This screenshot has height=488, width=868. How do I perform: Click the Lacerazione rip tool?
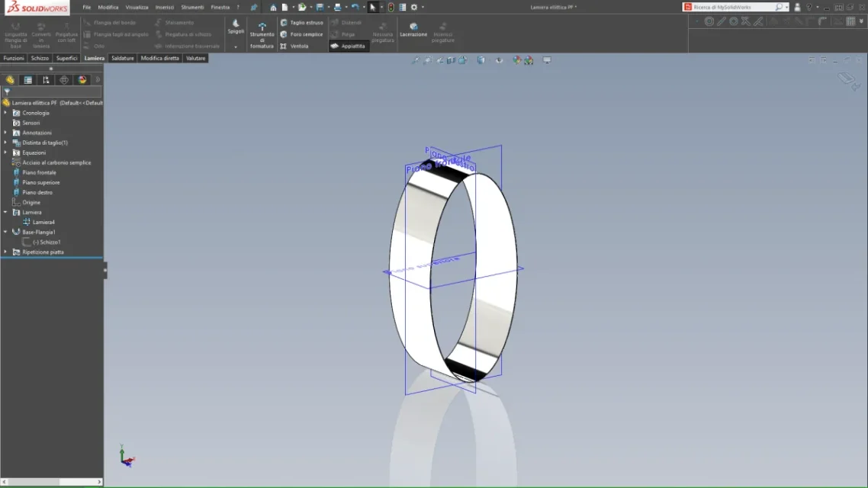[413, 29]
